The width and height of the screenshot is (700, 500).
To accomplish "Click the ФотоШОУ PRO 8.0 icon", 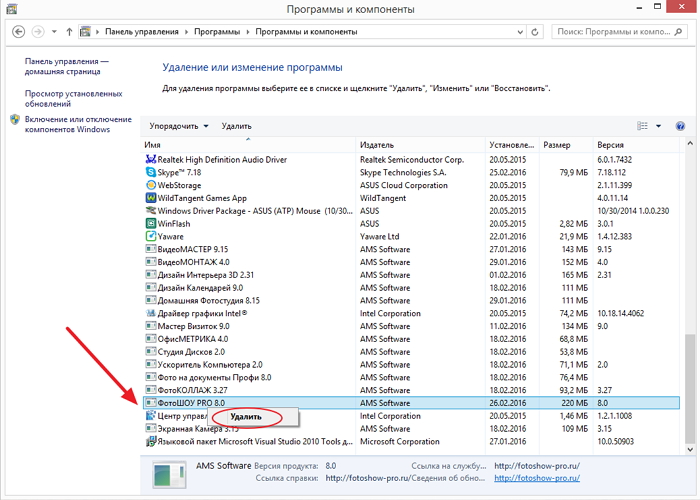I will (151, 403).
